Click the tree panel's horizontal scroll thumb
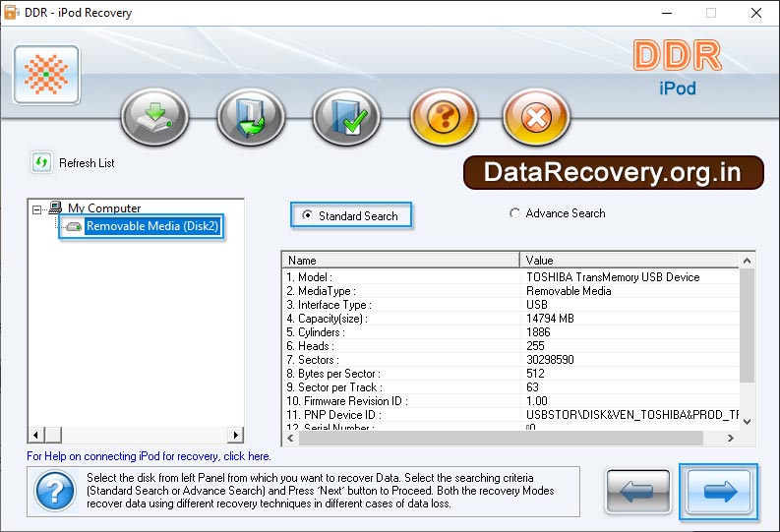Viewport: 780px width, 532px height. coord(53,435)
